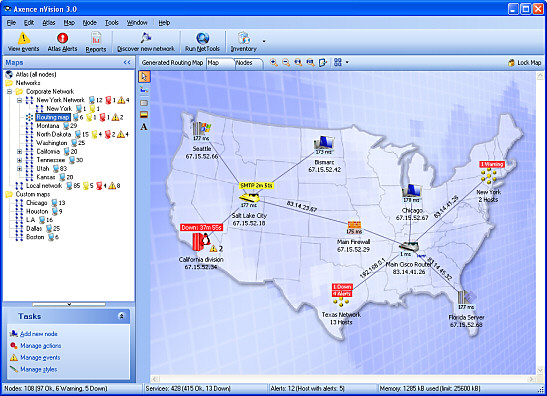The height and width of the screenshot is (396, 547).
Task: Open the Inventory dropdown arrow
Action: 264,41
